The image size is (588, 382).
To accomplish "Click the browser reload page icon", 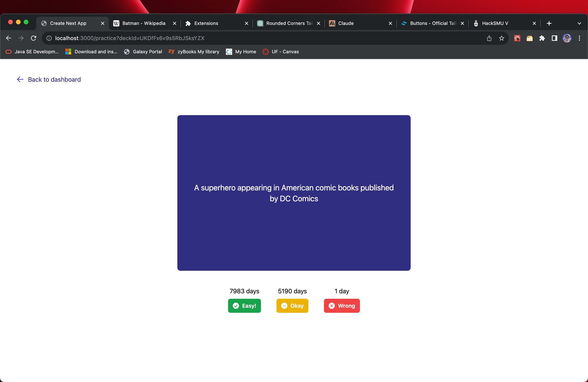I will pos(34,38).
